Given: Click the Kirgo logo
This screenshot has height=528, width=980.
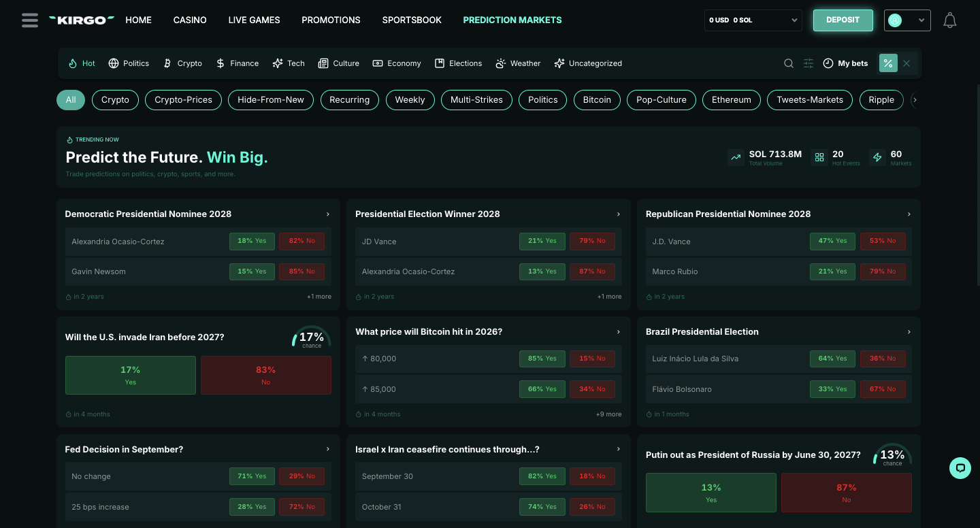Looking at the screenshot, I should [82, 20].
